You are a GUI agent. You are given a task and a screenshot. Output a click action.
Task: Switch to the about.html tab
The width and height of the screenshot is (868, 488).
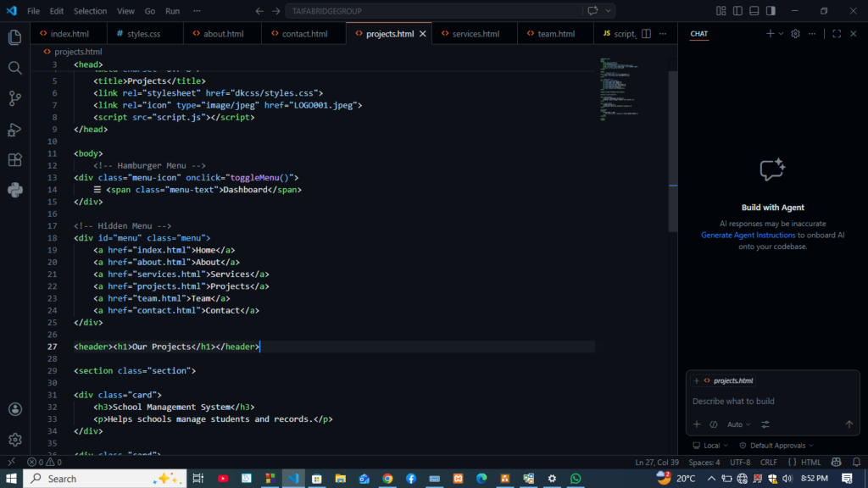223,34
